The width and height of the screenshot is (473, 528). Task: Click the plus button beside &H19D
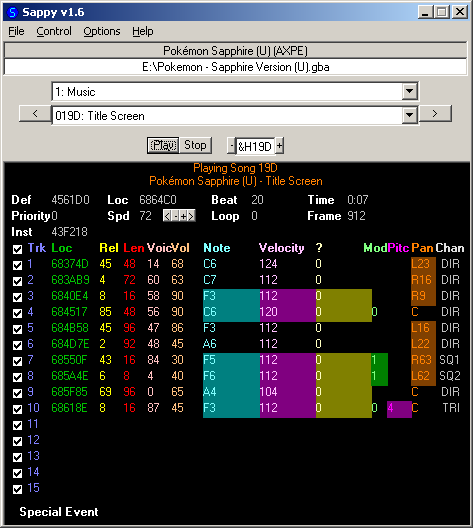279,146
